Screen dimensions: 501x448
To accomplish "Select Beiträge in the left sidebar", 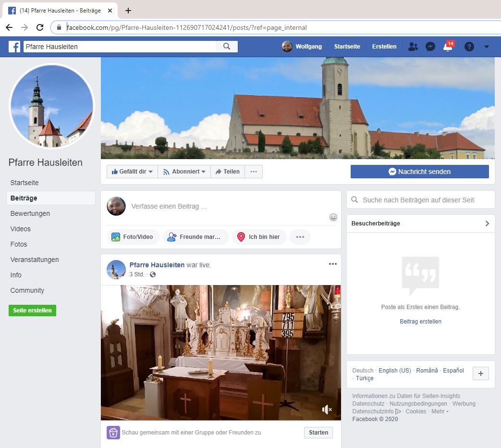I will [x=51, y=198].
